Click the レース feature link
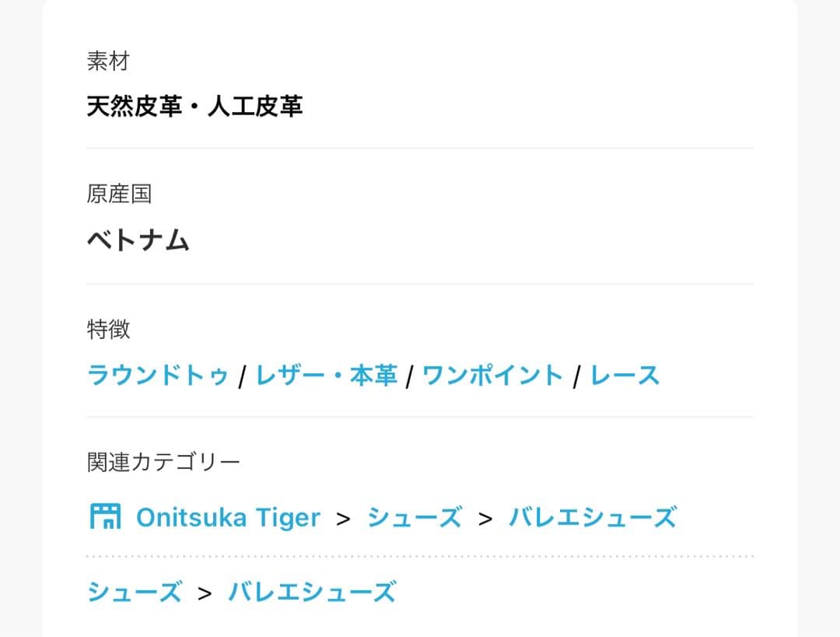 coord(625,376)
